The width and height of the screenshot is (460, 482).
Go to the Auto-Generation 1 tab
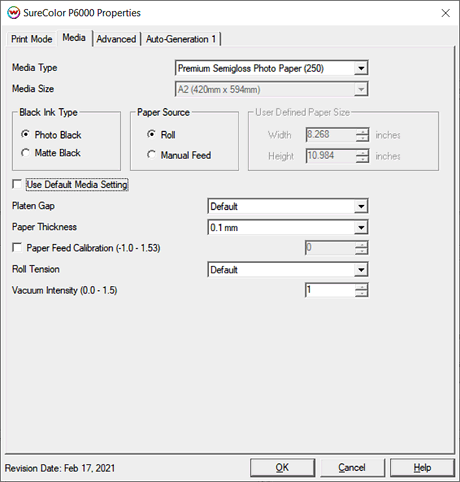[x=181, y=39]
